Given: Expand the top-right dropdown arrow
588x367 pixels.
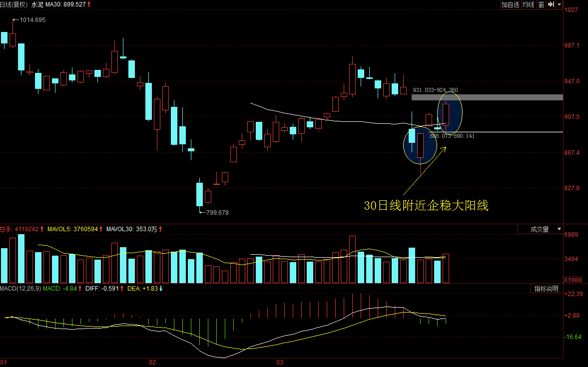Looking at the screenshot, I should (560, 4).
